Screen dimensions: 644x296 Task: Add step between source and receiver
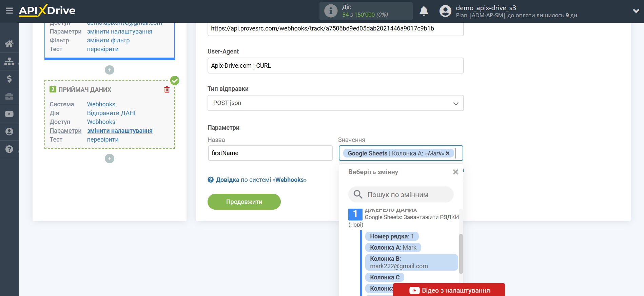110,70
